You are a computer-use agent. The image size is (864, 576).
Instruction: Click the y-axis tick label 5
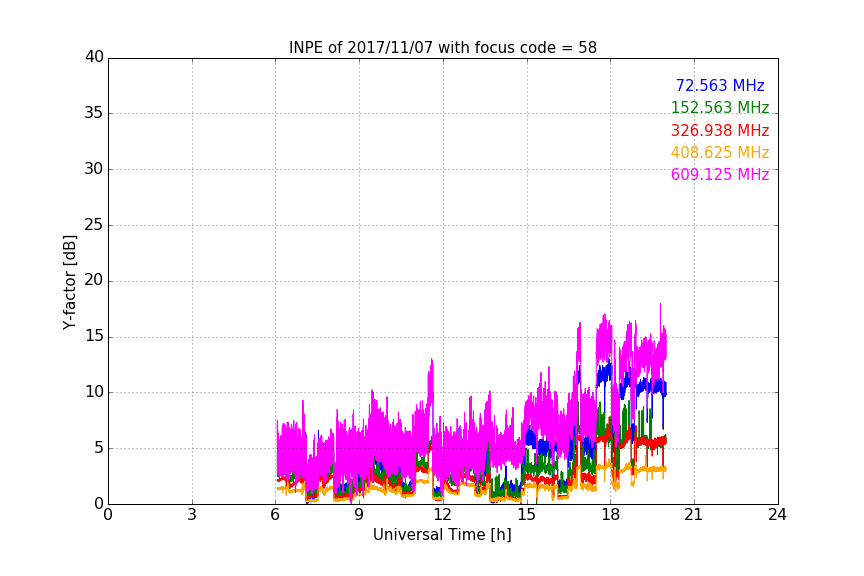(x=99, y=448)
